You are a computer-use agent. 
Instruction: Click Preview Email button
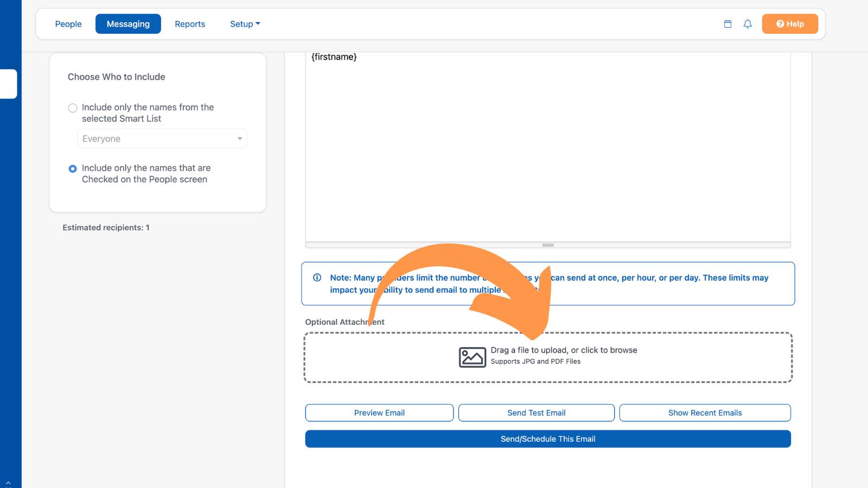click(379, 413)
